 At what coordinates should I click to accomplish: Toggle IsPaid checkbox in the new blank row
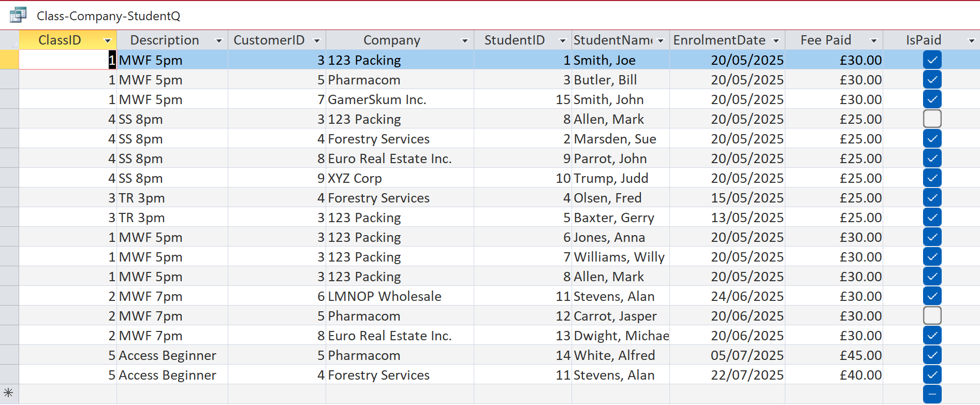click(x=932, y=394)
